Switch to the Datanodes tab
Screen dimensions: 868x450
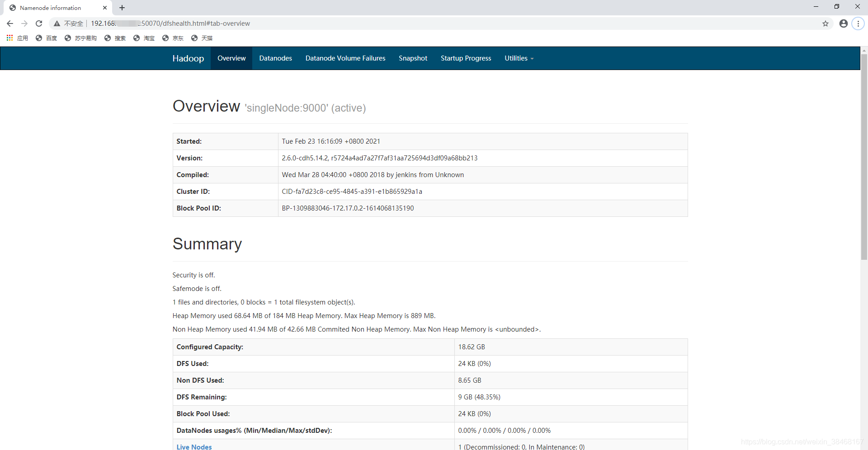coord(275,58)
